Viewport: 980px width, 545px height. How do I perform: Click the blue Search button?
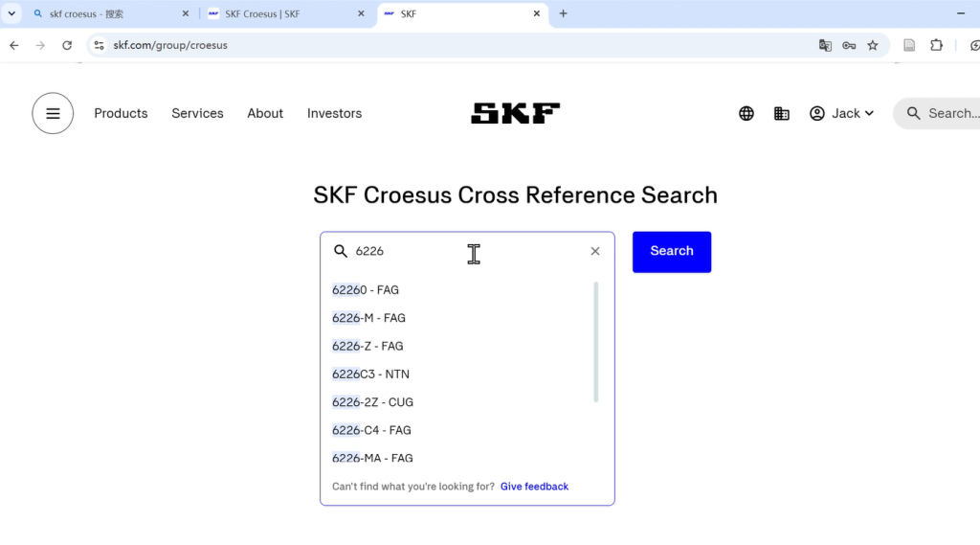point(672,252)
